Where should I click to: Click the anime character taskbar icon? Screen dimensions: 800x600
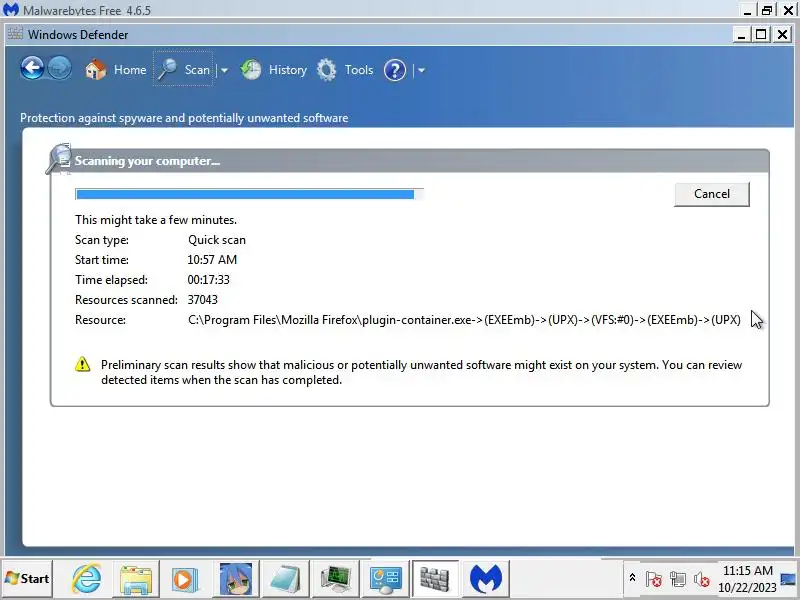(235, 579)
